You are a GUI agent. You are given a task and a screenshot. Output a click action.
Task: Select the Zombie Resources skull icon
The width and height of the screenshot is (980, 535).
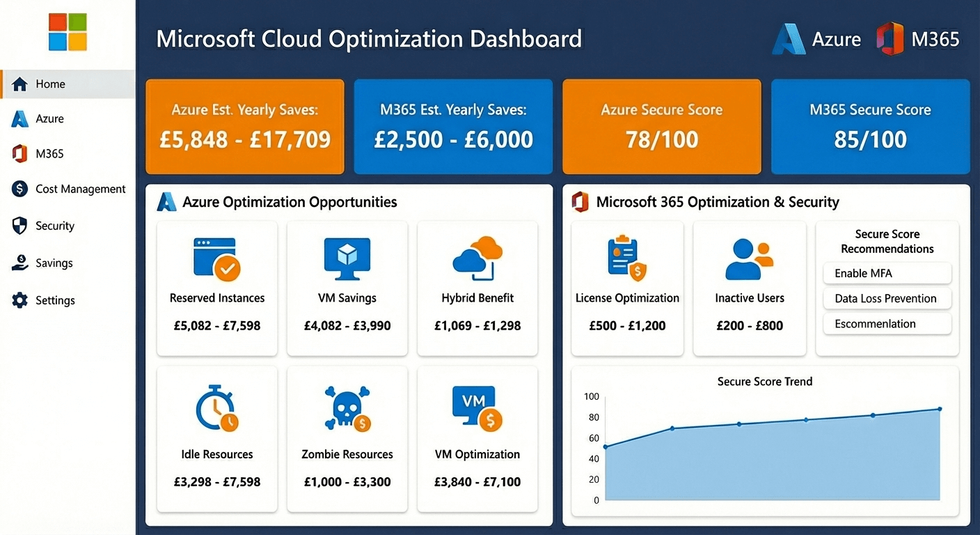[x=347, y=408]
